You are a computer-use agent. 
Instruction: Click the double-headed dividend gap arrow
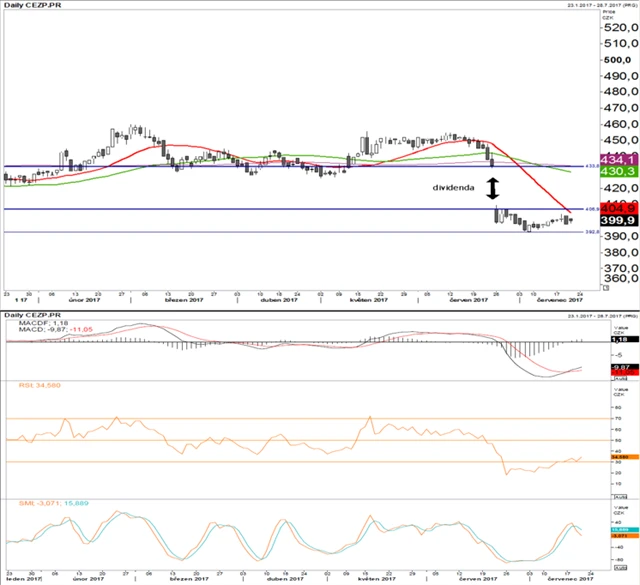491,188
